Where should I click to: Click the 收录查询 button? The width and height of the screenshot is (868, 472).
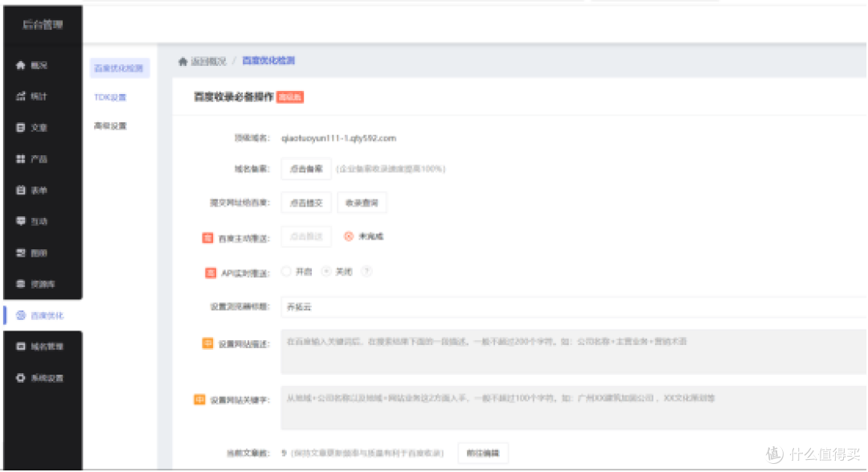pyautogui.click(x=362, y=203)
